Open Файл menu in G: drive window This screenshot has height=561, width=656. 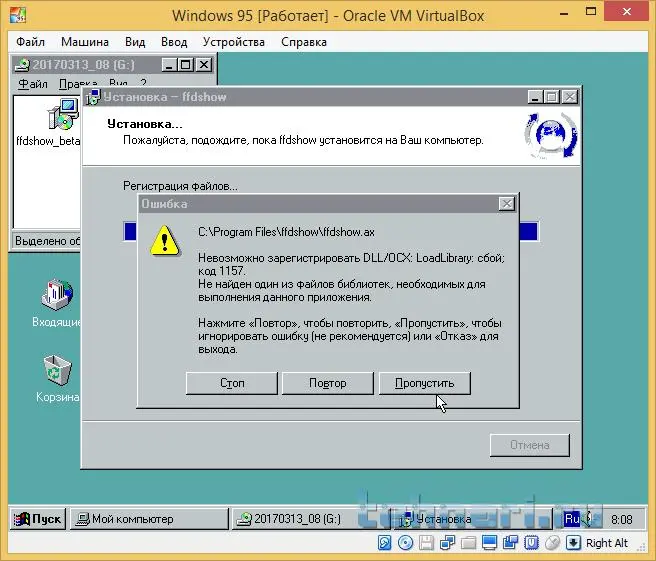click(x=33, y=84)
